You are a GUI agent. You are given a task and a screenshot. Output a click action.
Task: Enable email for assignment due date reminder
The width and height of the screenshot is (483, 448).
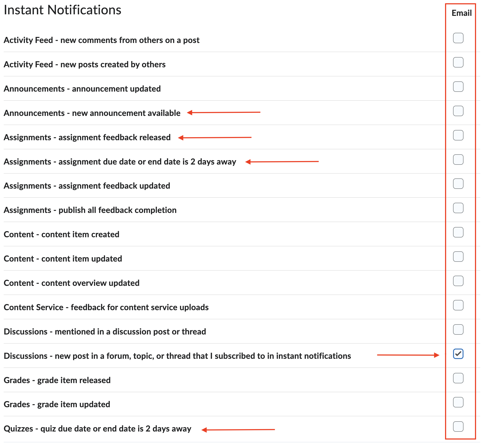point(458,160)
